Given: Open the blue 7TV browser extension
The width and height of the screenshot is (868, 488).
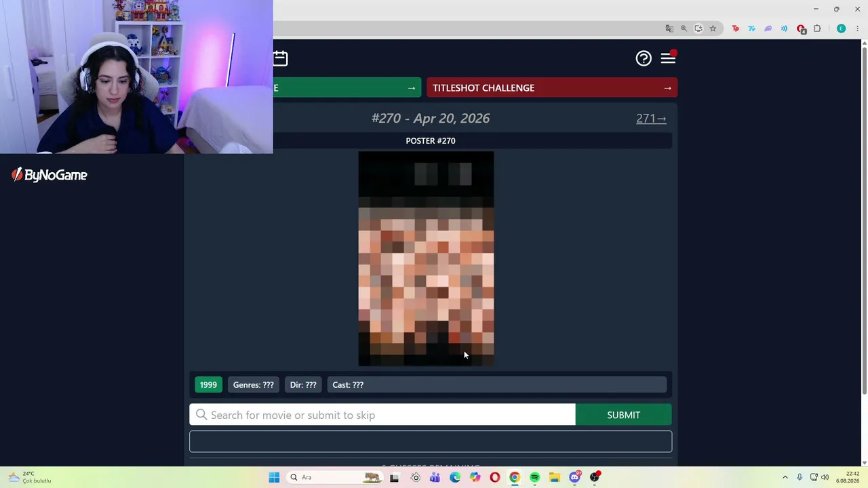Looking at the screenshot, I should 752,28.
